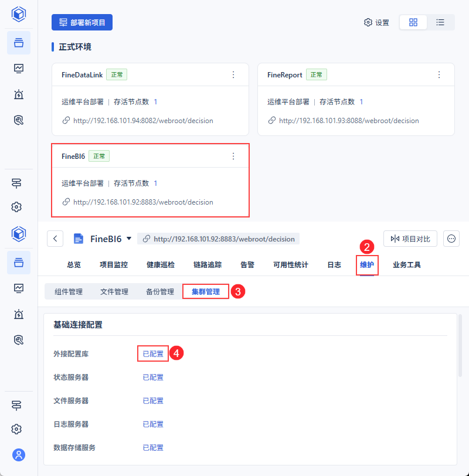The height and width of the screenshot is (476, 469).
Task: Open the FineDataLink card's three-dot menu
Action: [x=233, y=74]
